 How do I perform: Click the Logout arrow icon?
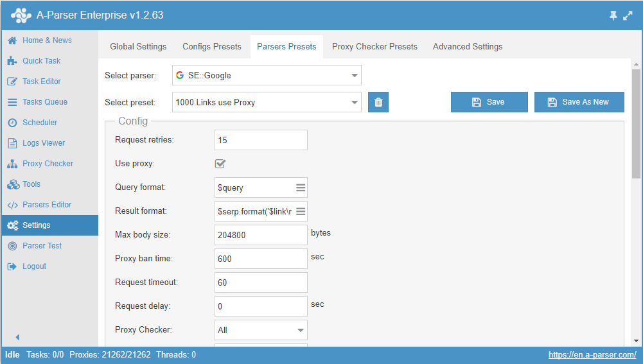point(12,266)
